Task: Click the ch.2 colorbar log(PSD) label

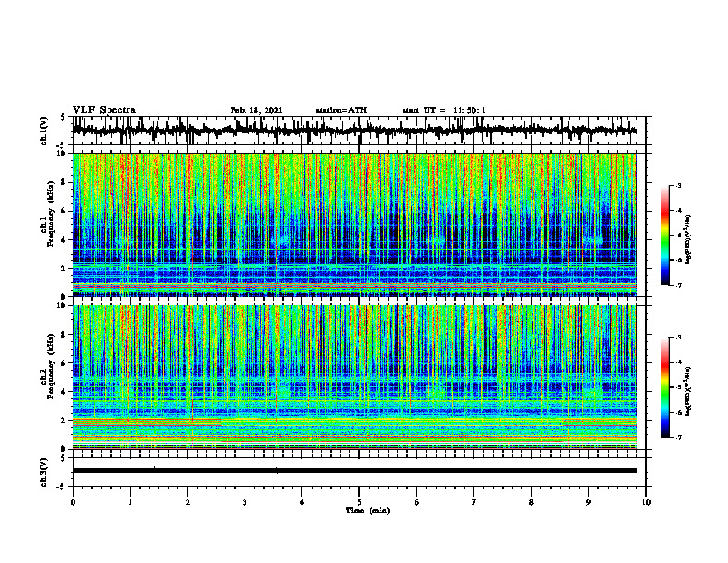Action: tap(688, 391)
